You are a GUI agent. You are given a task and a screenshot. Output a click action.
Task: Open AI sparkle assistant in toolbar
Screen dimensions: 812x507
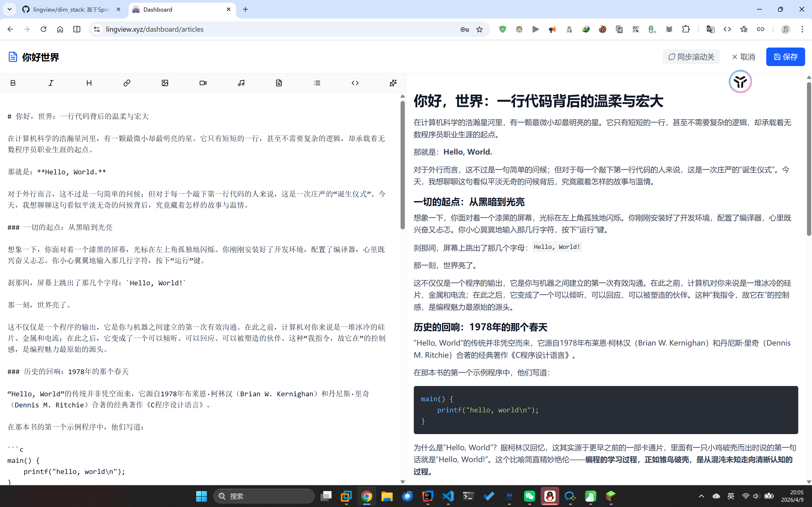coord(393,83)
